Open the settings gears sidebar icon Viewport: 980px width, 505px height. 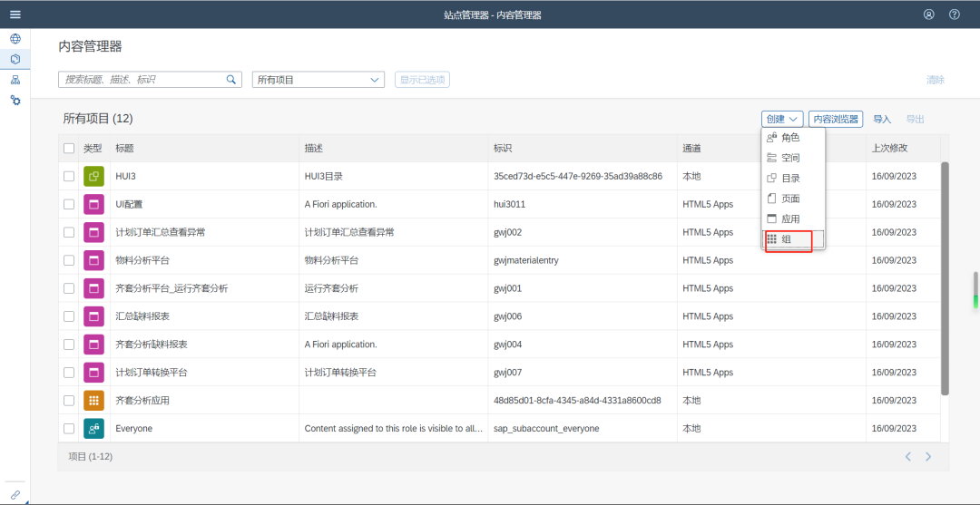[x=15, y=100]
